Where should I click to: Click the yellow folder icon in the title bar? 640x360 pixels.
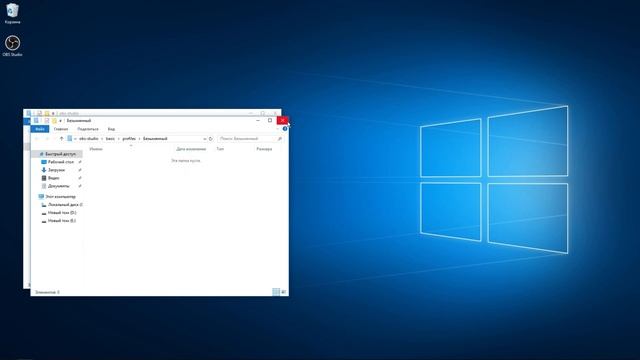[x=54, y=121]
